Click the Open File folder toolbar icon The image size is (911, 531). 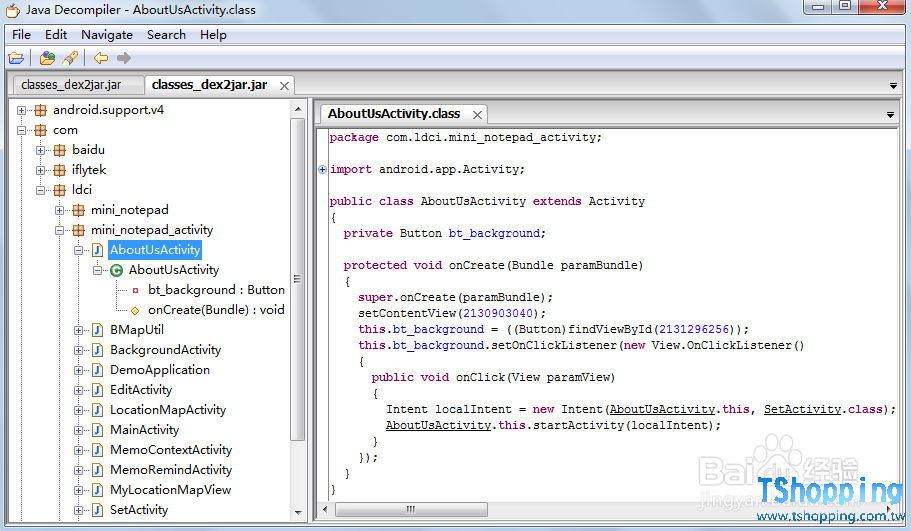(16, 58)
